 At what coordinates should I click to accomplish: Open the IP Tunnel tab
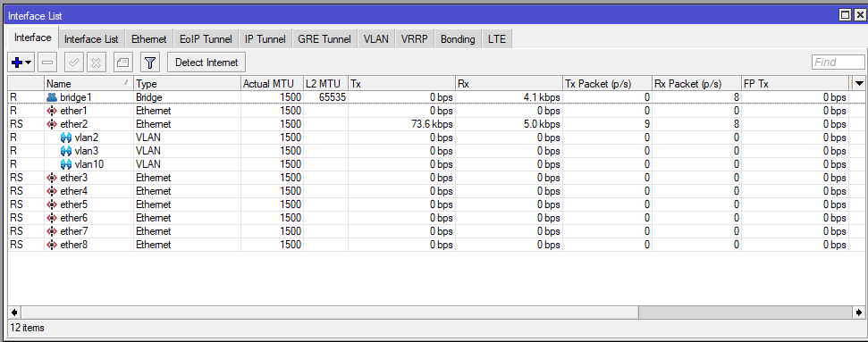pyautogui.click(x=265, y=39)
